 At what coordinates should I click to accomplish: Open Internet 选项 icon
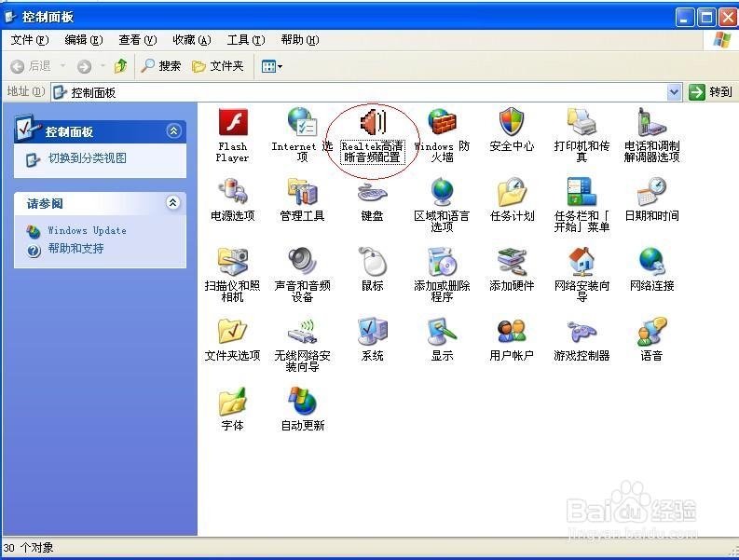[x=302, y=122]
